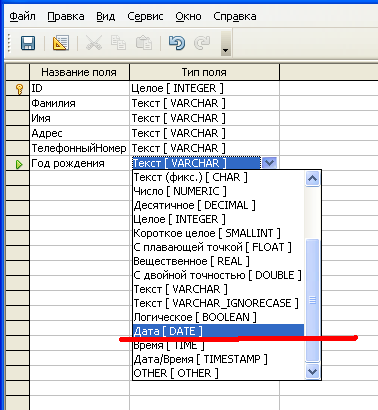Open the Файл menu
378x410 pixels.
coord(22,16)
